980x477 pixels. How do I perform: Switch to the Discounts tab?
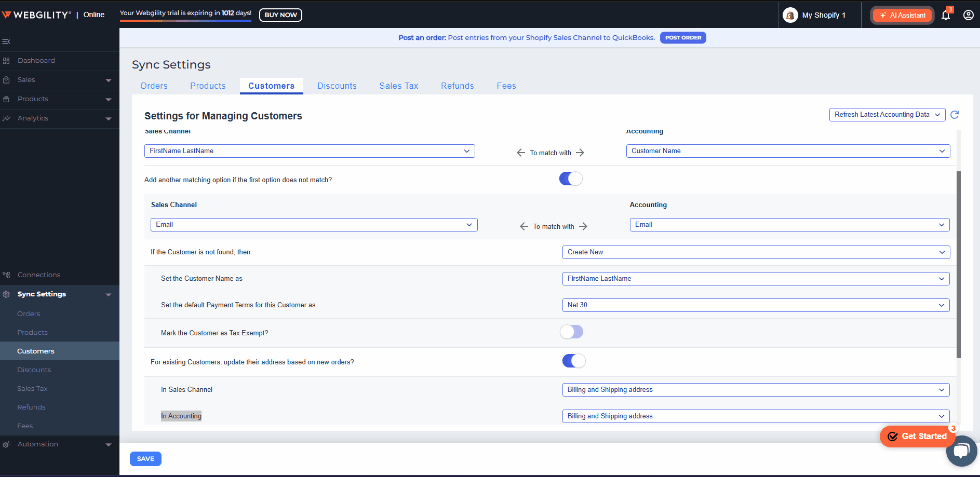337,86
